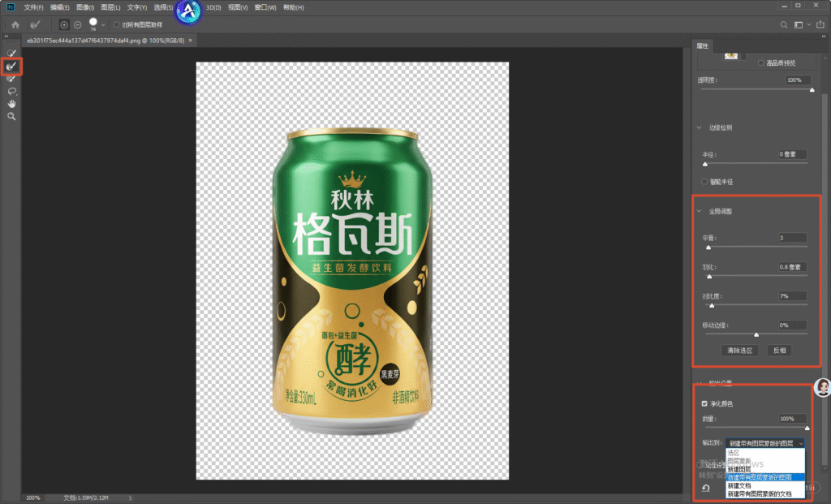Viewport: 831px width, 504px height.
Task: Select the Brush tool below Refine Edge
Action: click(x=11, y=79)
